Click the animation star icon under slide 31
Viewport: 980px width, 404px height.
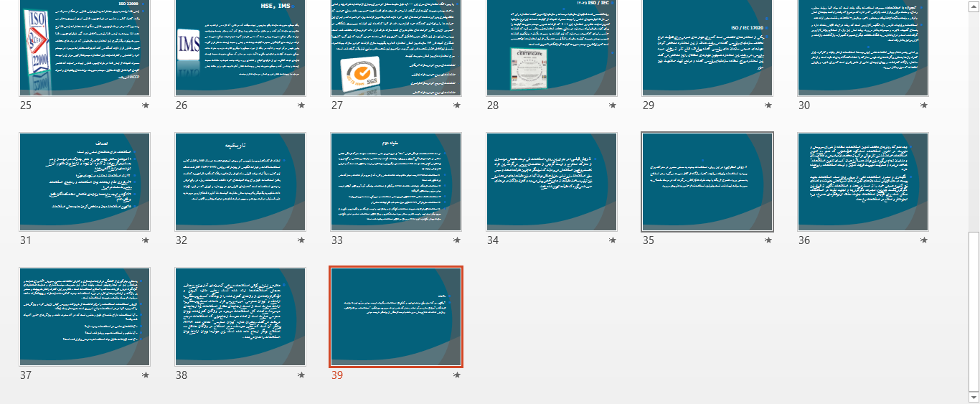click(146, 240)
